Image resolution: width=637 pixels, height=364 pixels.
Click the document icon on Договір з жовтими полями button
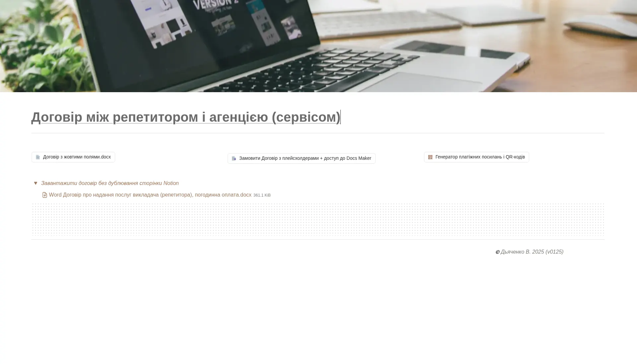(38, 157)
